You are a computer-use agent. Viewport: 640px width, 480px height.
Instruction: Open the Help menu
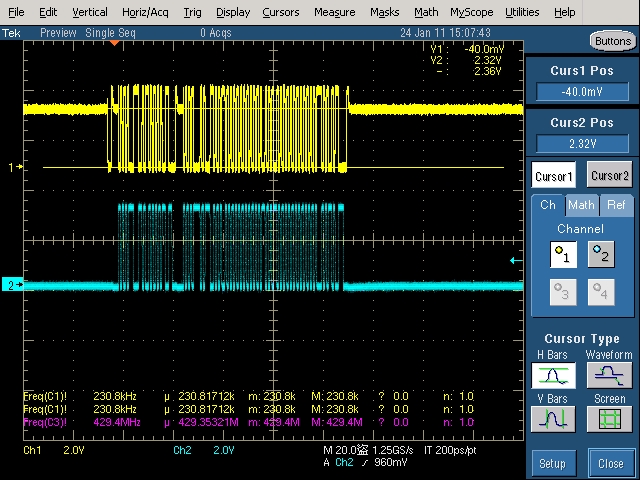(x=564, y=12)
